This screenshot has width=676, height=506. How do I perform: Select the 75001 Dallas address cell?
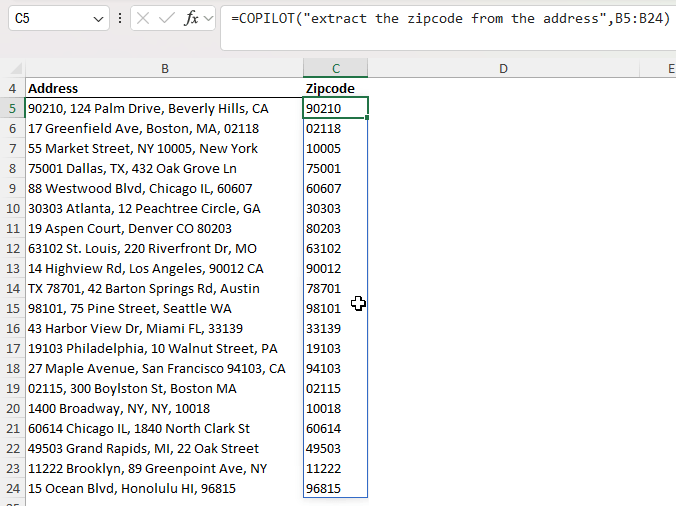click(164, 169)
